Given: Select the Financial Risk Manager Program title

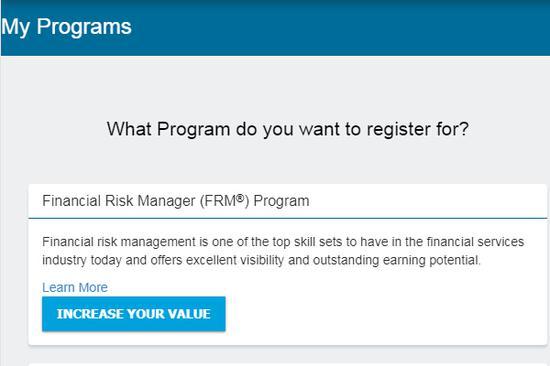Looking at the screenshot, I should (176, 201).
